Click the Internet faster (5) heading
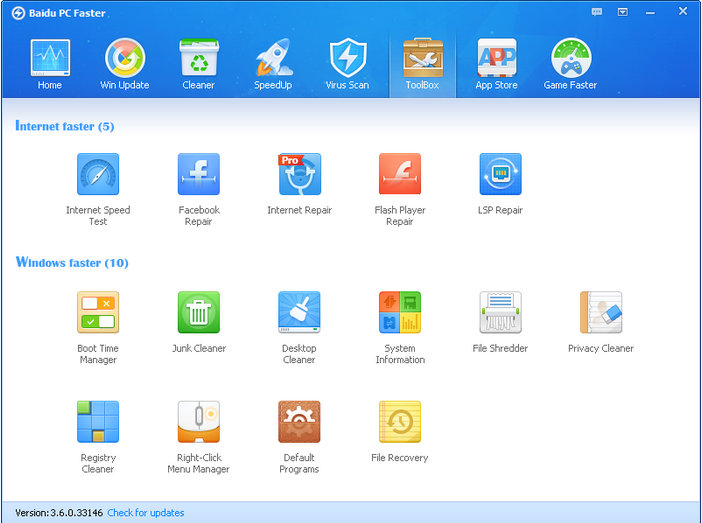 [x=64, y=126]
